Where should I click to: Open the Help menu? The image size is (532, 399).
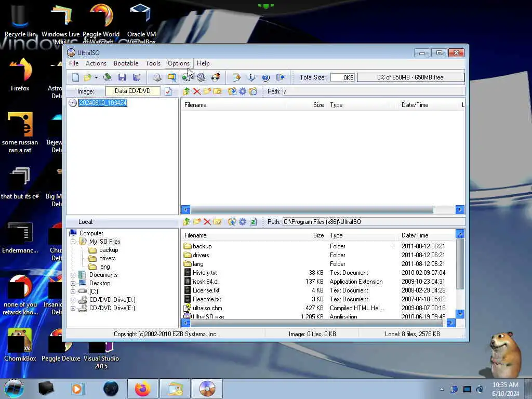[203, 63]
